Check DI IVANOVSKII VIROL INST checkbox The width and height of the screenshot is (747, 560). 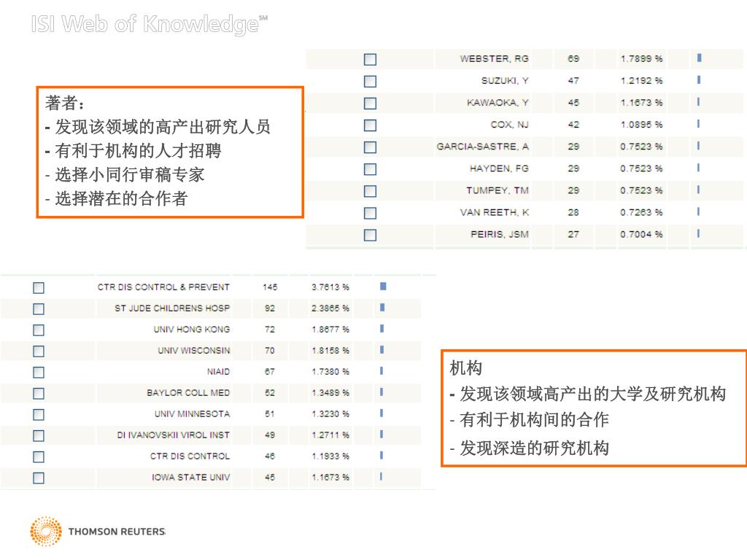(x=39, y=435)
